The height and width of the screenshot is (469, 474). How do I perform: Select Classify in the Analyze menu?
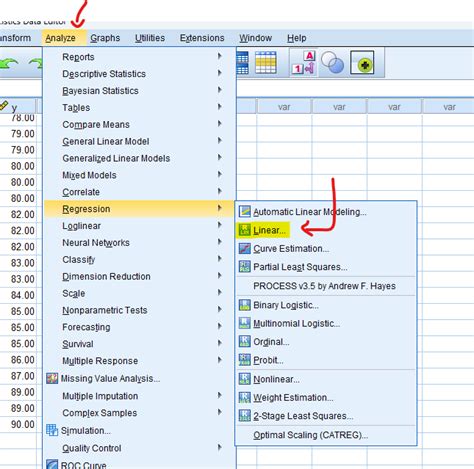[139, 260]
